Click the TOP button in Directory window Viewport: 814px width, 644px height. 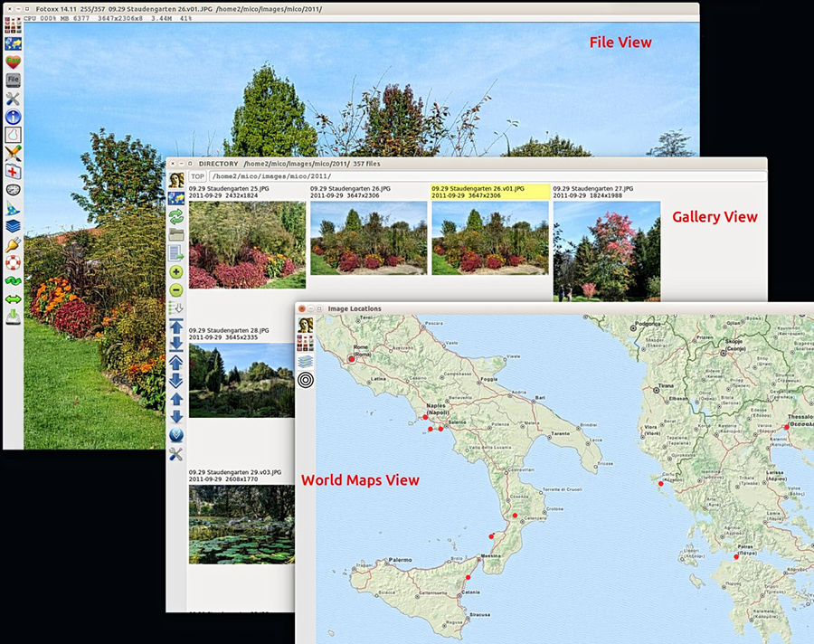[197, 176]
